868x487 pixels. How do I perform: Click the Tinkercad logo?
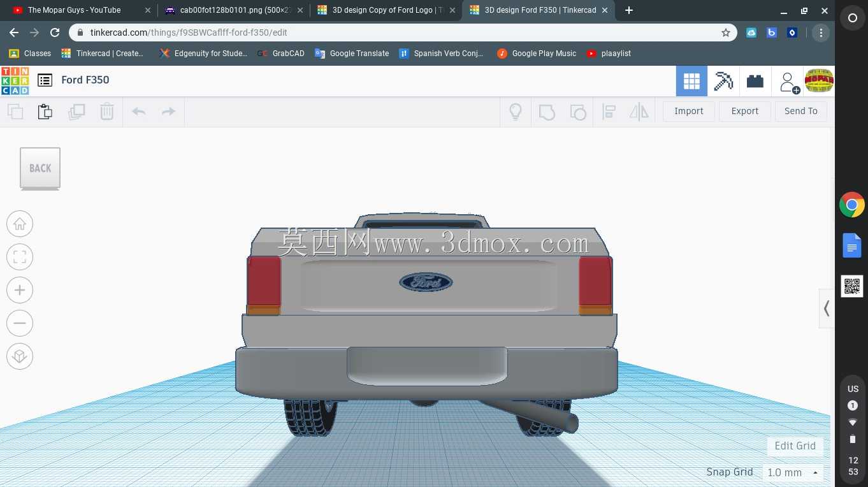[x=15, y=81]
